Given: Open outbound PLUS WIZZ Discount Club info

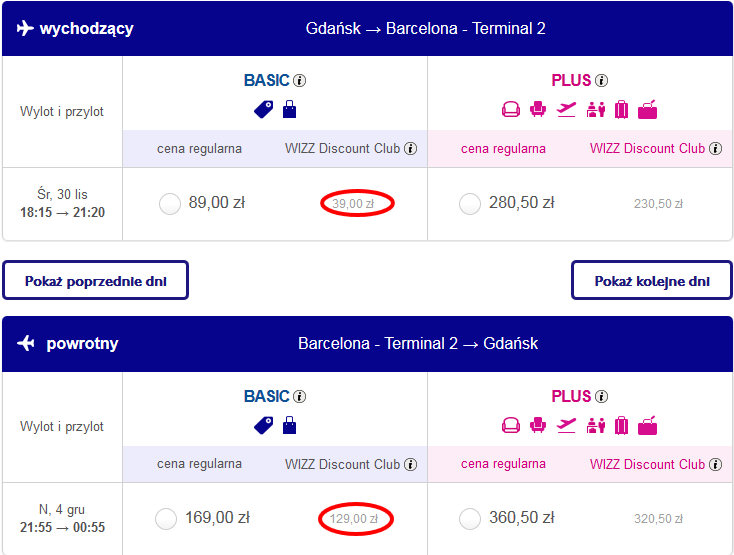Looking at the screenshot, I should 715,148.
